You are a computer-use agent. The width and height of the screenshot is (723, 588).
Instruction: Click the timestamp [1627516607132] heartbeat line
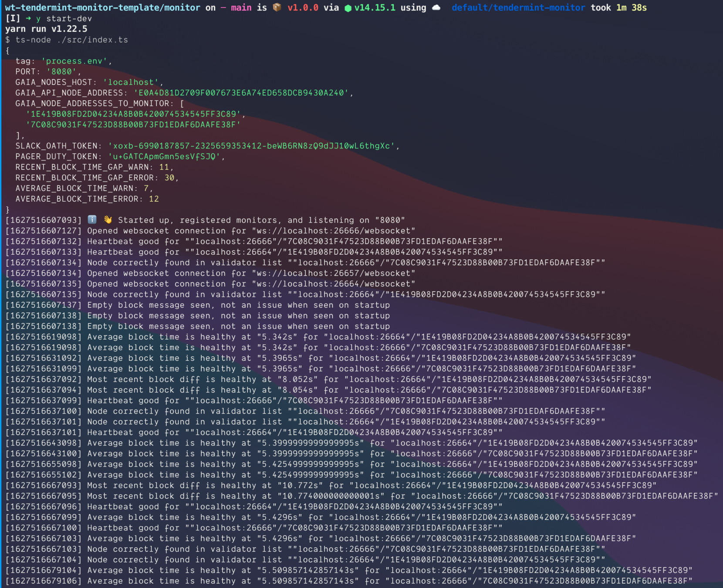[254, 241]
